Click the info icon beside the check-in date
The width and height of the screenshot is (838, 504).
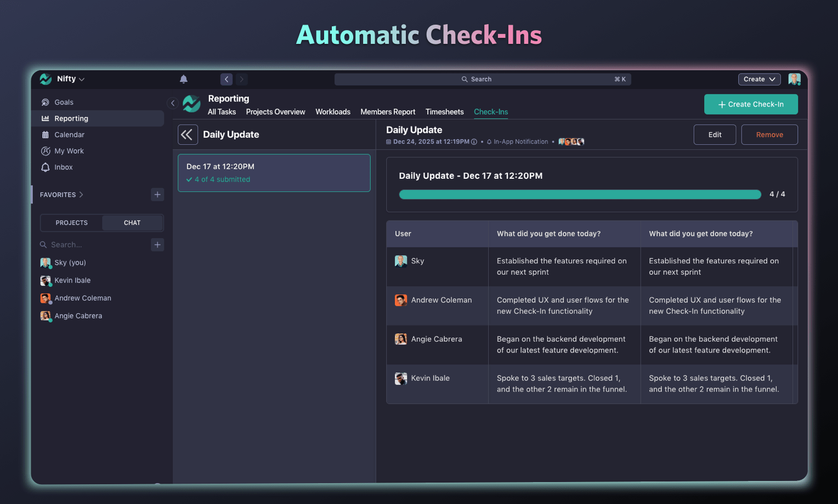474,141
